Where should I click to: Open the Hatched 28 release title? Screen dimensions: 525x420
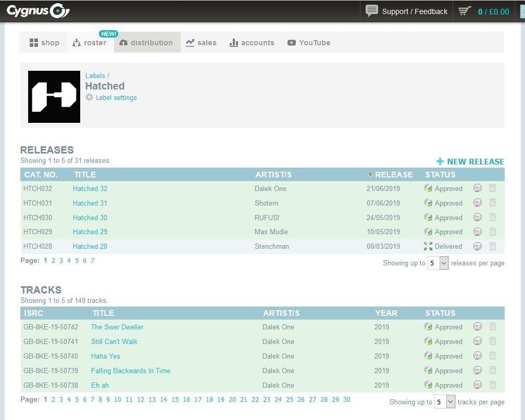click(x=90, y=246)
